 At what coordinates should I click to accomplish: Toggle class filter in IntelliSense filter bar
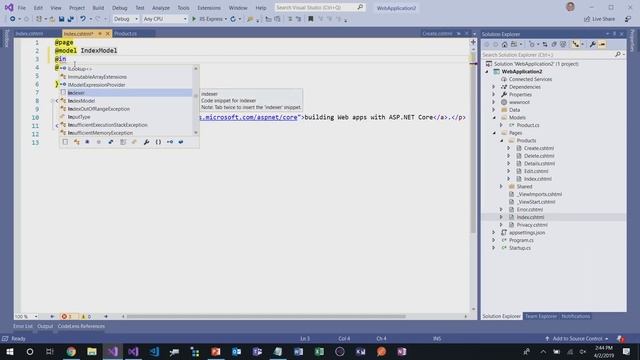pos(77,142)
